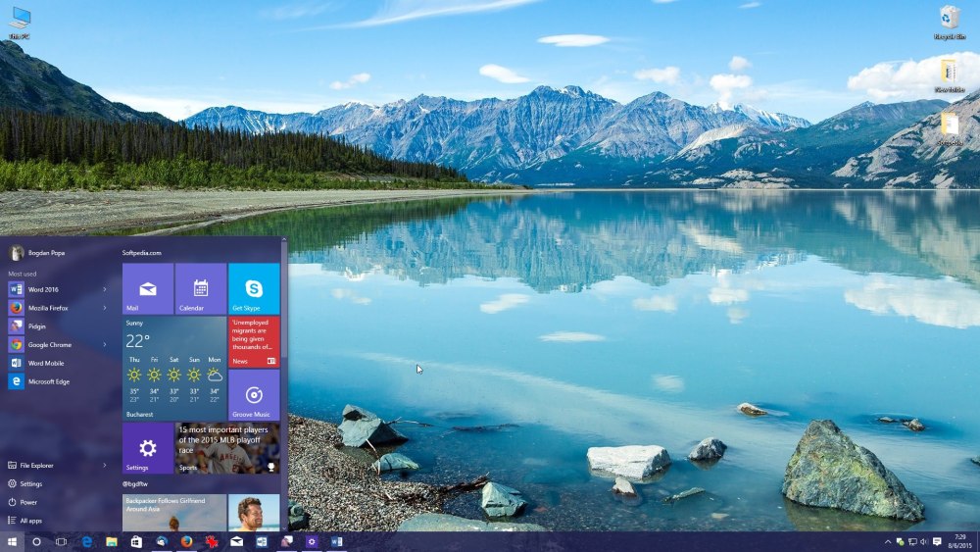
Task: Open the Windows Start button
Action: (x=12, y=541)
